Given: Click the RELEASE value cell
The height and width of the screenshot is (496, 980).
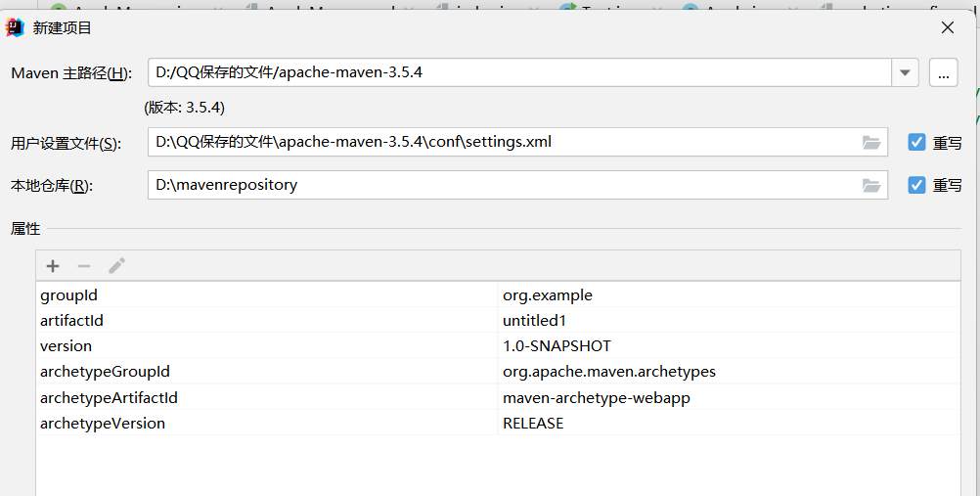Looking at the screenshot, I should 730,424.
